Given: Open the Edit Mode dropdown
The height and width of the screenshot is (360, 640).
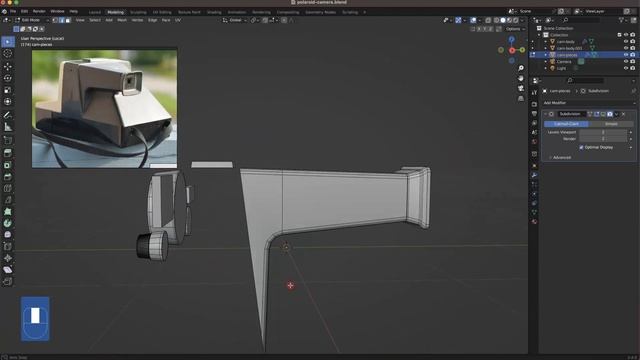Looking at the screenshot, I should [x=32, y=20].
